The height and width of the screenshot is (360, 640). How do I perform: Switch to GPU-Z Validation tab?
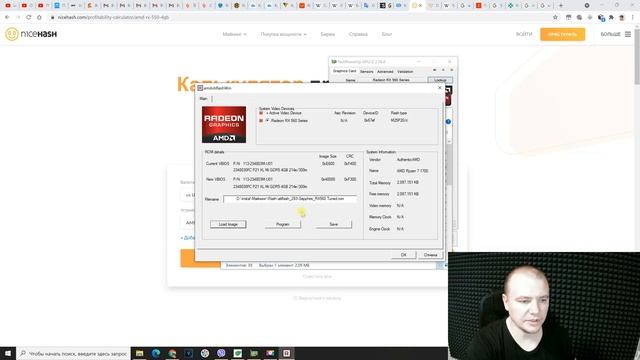[405, 71]
